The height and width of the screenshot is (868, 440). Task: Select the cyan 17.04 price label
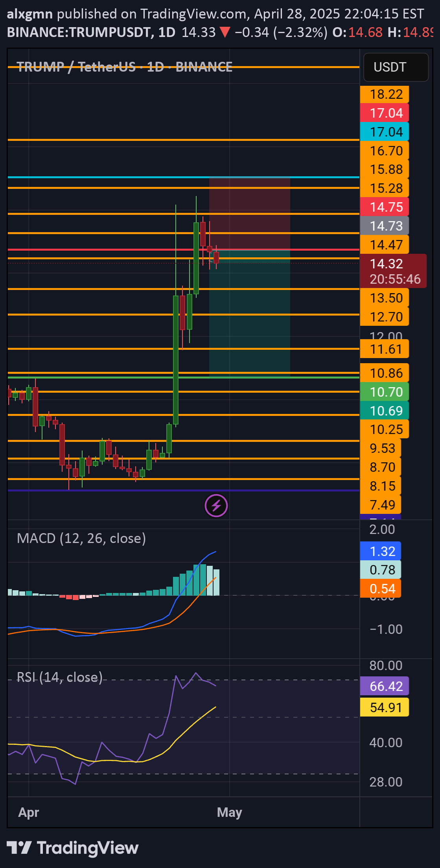[385, 132]
